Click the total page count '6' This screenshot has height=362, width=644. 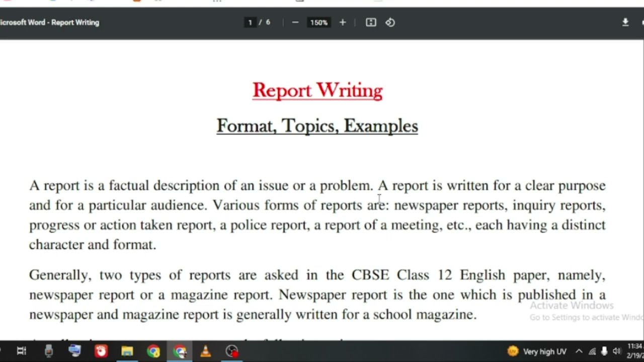click(x=268, y=22)
